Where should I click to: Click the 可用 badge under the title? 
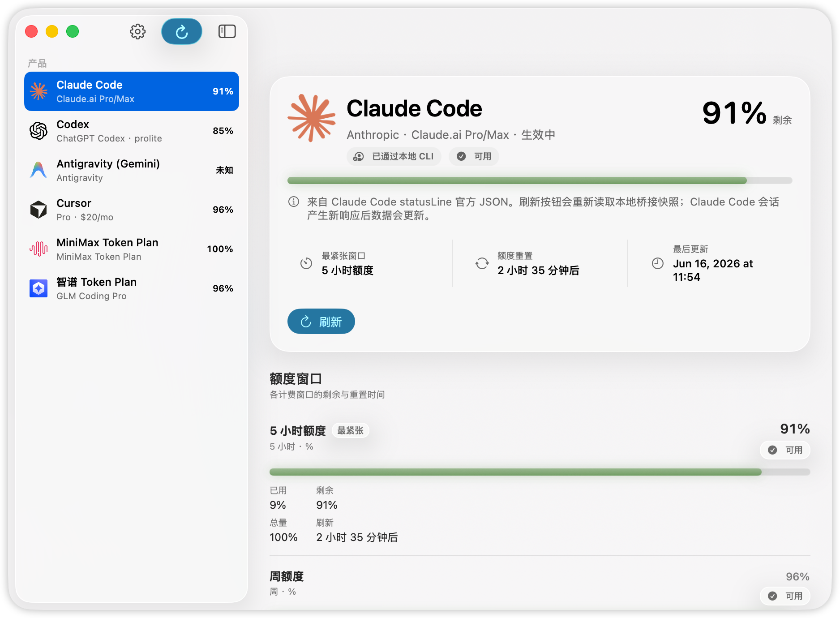click(474, 156)
